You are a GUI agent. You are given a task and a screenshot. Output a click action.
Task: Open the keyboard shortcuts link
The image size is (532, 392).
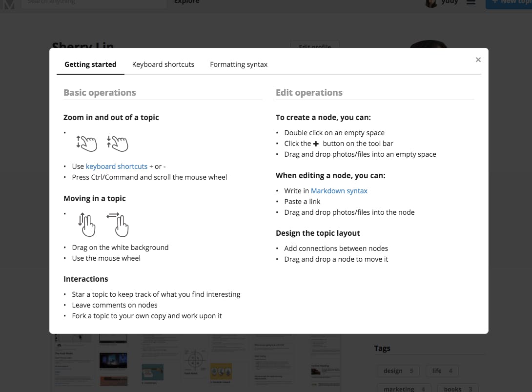pos(116,166)
